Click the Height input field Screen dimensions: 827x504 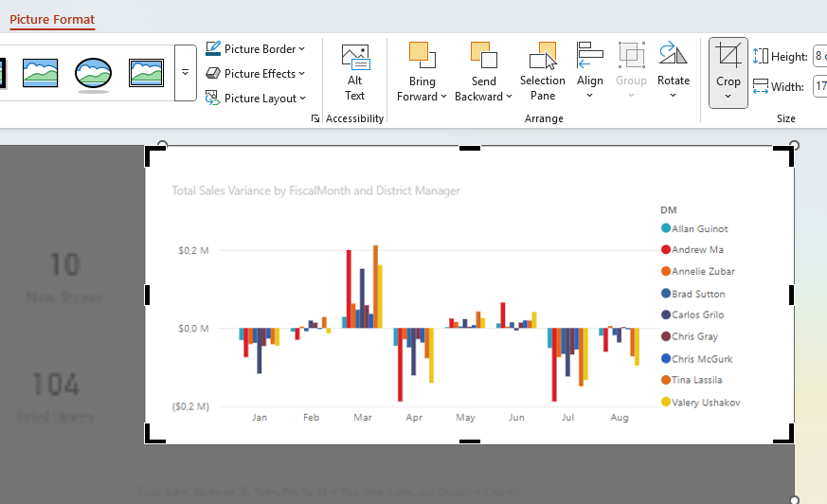(x=819, y=57)
